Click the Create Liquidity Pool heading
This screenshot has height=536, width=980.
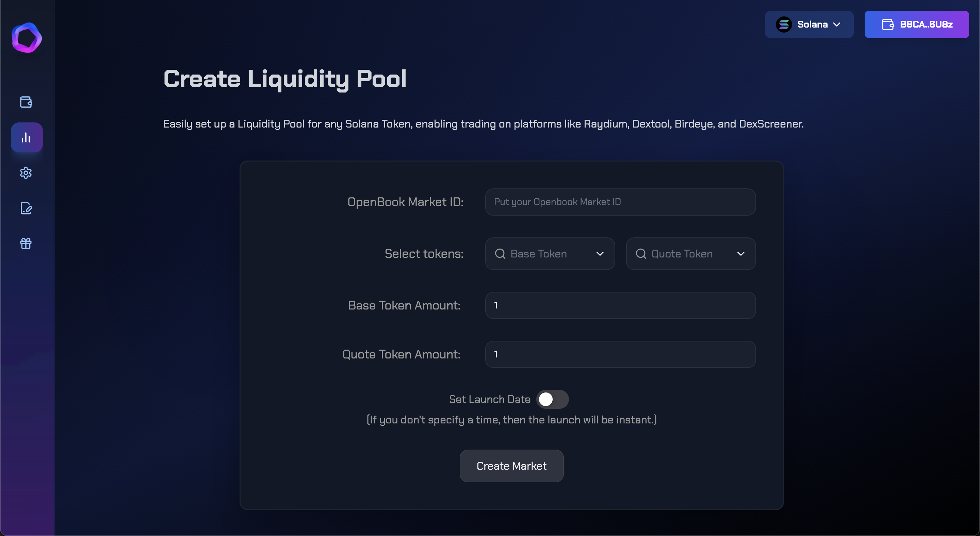[284, 79]
